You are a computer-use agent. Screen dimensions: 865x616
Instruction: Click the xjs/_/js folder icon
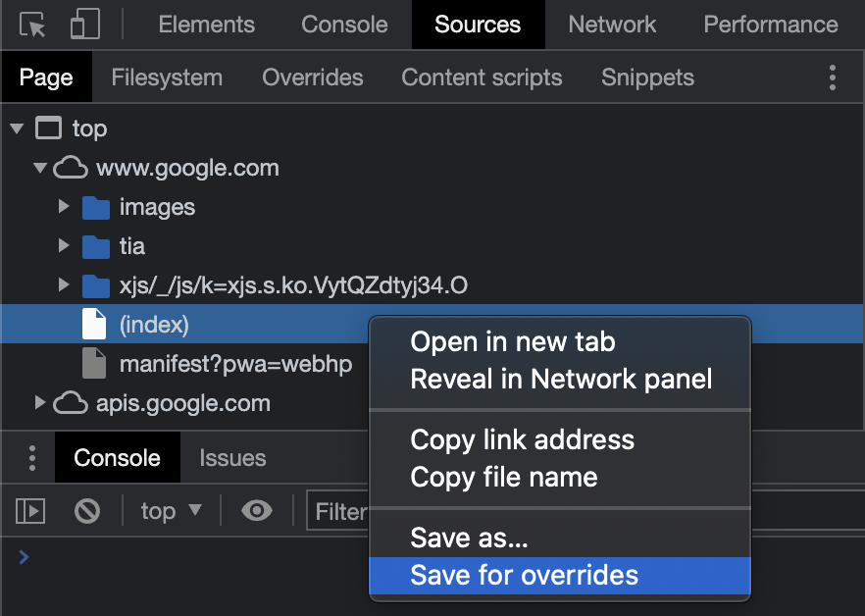(x=96, y=285)
